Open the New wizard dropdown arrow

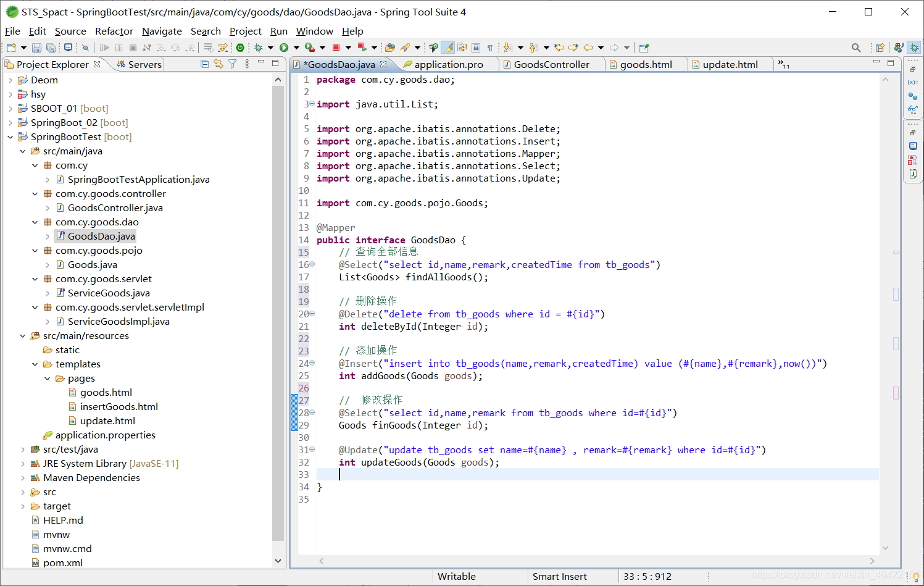pos(23,48)
